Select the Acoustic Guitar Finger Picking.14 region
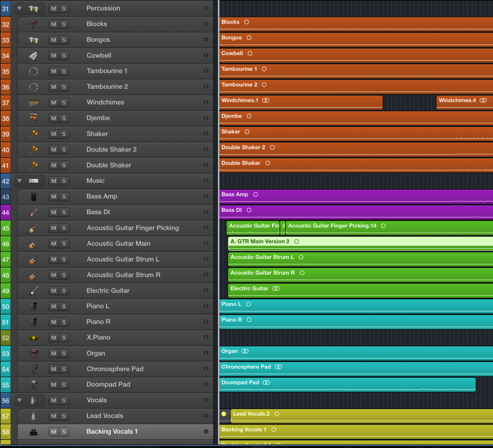This screenshot has width=493, height=448. click(389, 228)
